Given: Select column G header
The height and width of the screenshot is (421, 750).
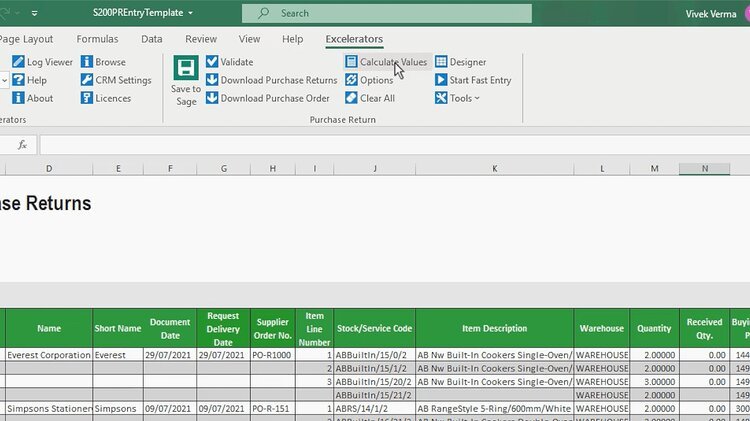Looking at the screenshot, I should 223,168.
